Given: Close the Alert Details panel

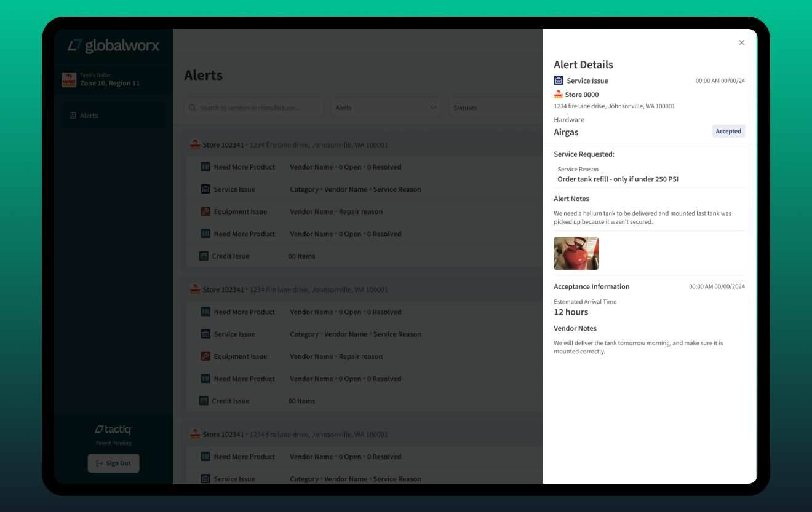Looking at the screenshot, I should [x=741, y=42].
